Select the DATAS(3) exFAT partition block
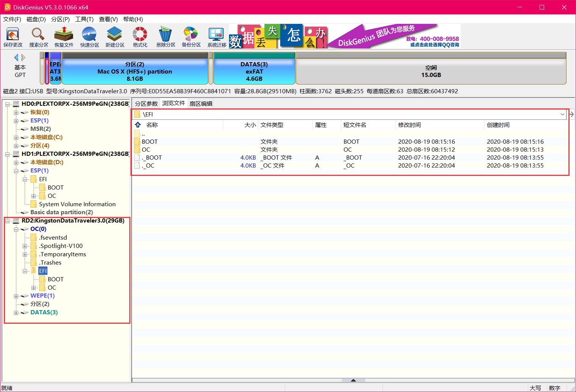Image resolution: width=576 pixels, height=392 pixels. [254, 68]
